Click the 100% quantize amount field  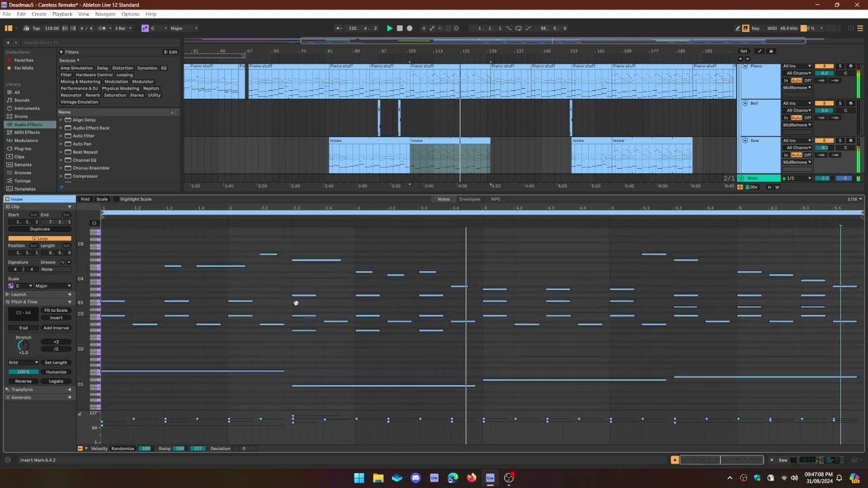[23, 372]
